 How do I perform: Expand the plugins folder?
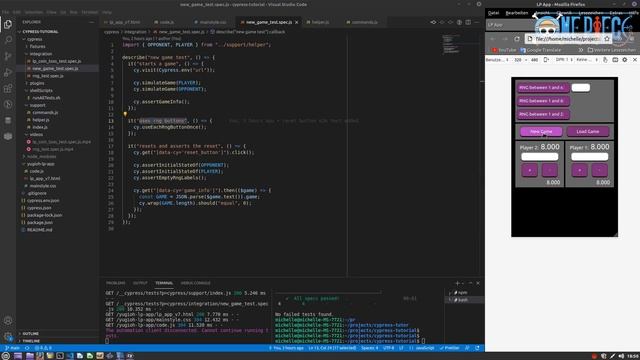37,83
